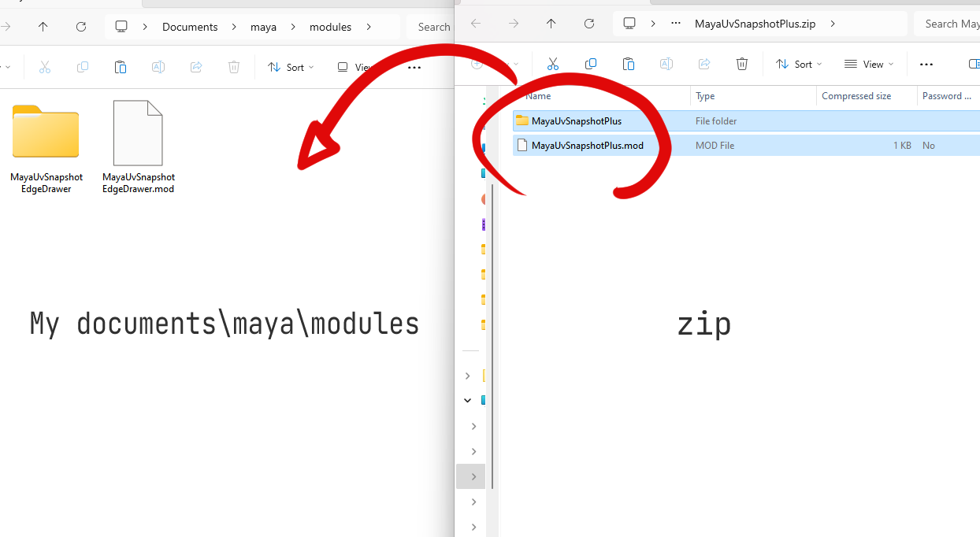This screenshot has height=537, width=980.
Task: Click MayaUvSnapshotPlus.zip breadcrumb
Action: point(755,24)
